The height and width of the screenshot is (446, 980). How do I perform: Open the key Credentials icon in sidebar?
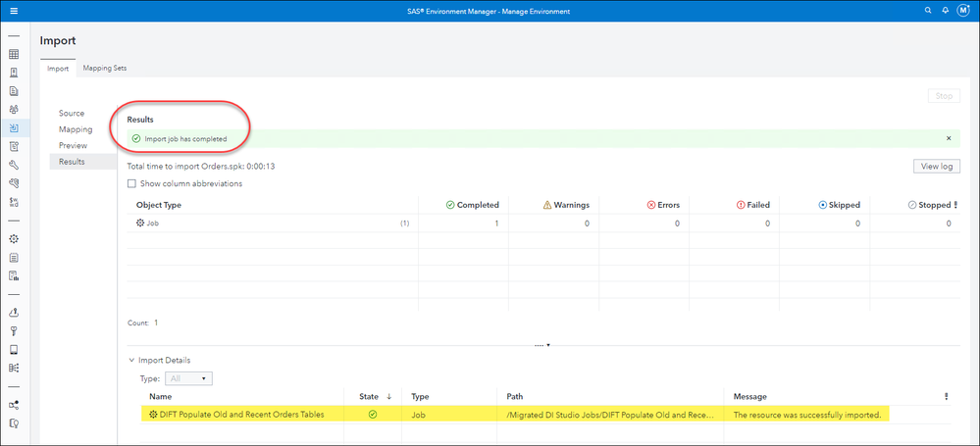tap(14, 331)
